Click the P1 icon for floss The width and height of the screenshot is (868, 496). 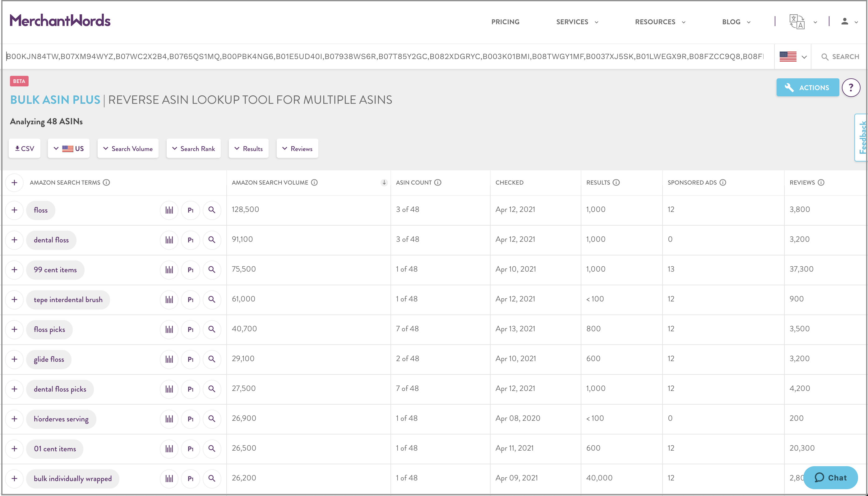tap(191, 210)
